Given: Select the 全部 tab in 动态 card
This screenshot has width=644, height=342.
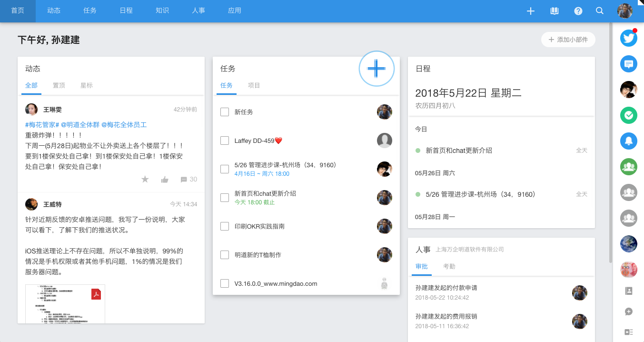Looking at the screenshot, I should pyautogui.click(x=31, y=86).
